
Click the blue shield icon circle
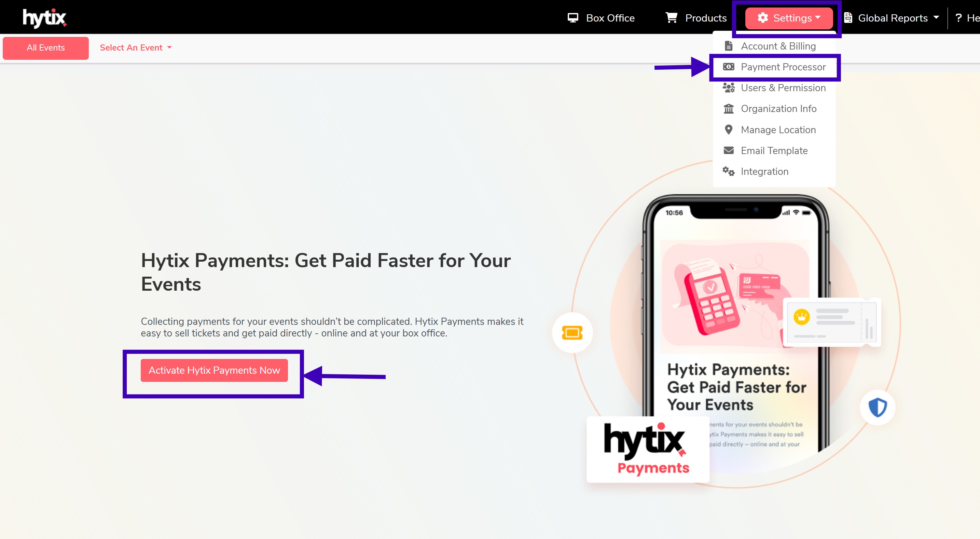877,407
